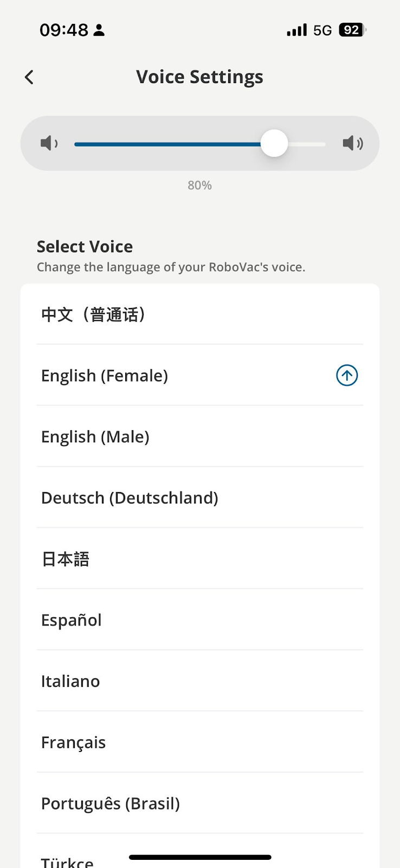This screenshot has width=400, height=868.
Task: Choose the English (Male) voice
Action: [95, 437]
